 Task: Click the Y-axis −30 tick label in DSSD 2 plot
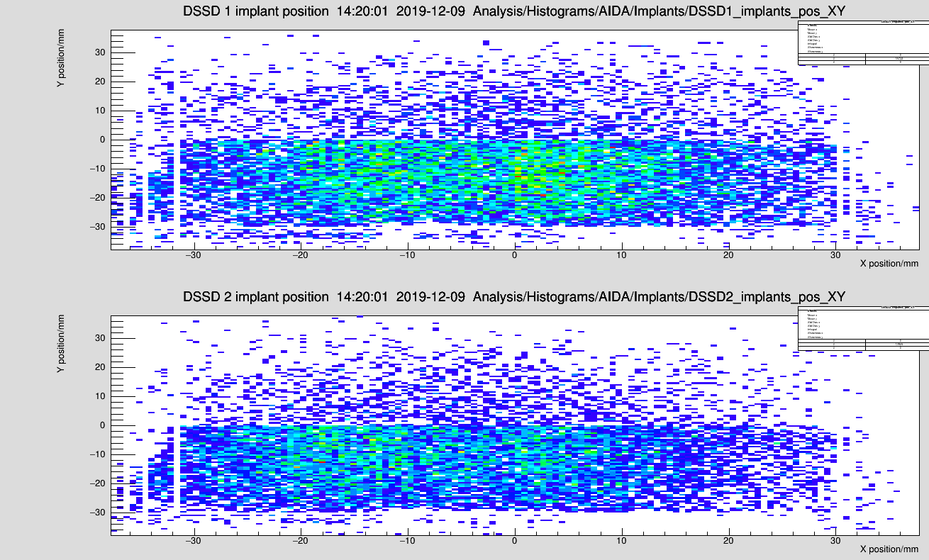point(98,513)
